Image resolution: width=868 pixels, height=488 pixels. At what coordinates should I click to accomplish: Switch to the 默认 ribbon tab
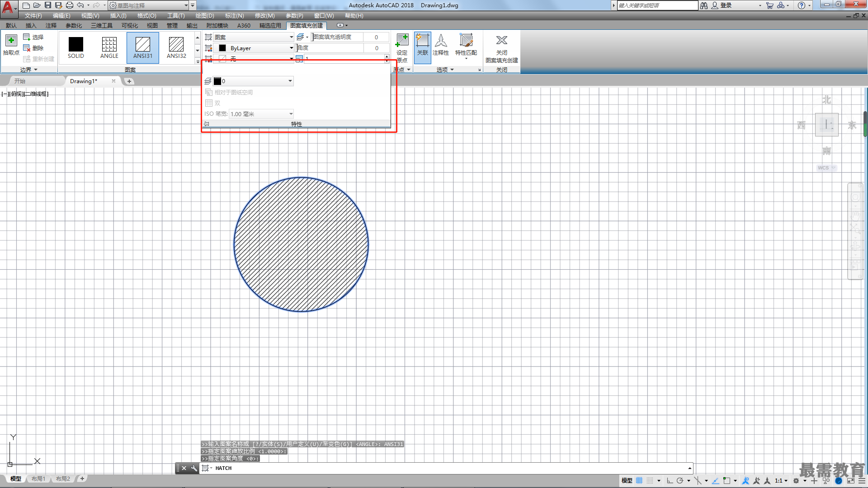click(11, 26)
